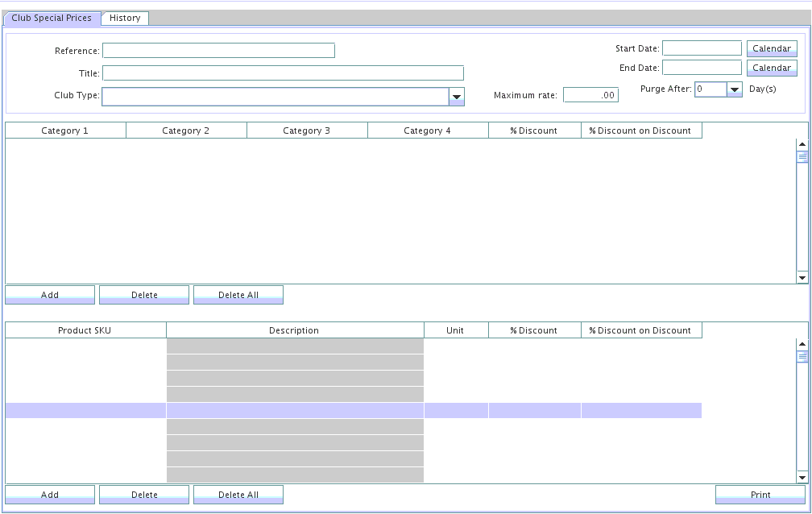The width and height of the screenshot is (812, 514).
Task: Click the Start Date input field
Action: 702,48
